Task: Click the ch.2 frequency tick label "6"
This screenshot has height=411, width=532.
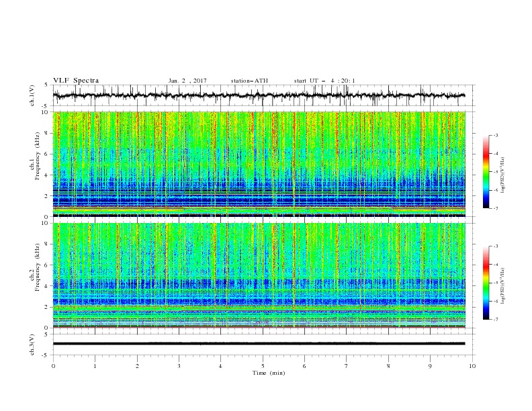Action: click(x=46, y=265)
